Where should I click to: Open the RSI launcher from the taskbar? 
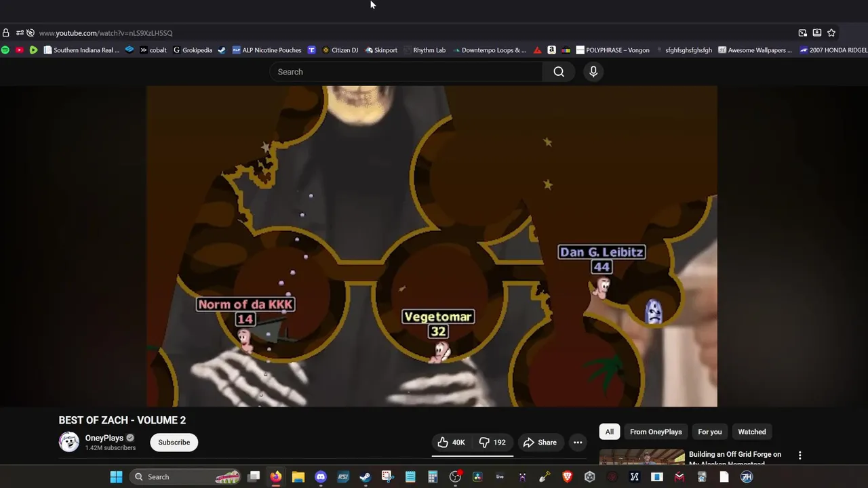(343, 477)
